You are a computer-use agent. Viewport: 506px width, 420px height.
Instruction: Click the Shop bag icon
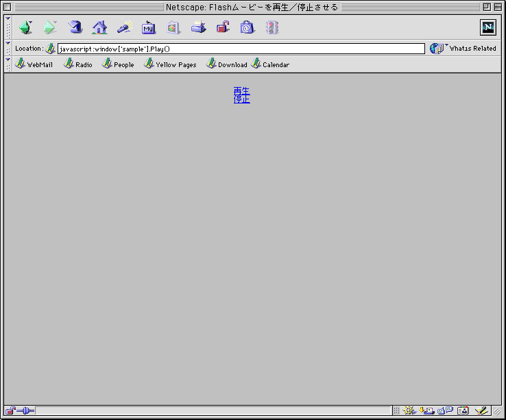[x=248, y=27]
